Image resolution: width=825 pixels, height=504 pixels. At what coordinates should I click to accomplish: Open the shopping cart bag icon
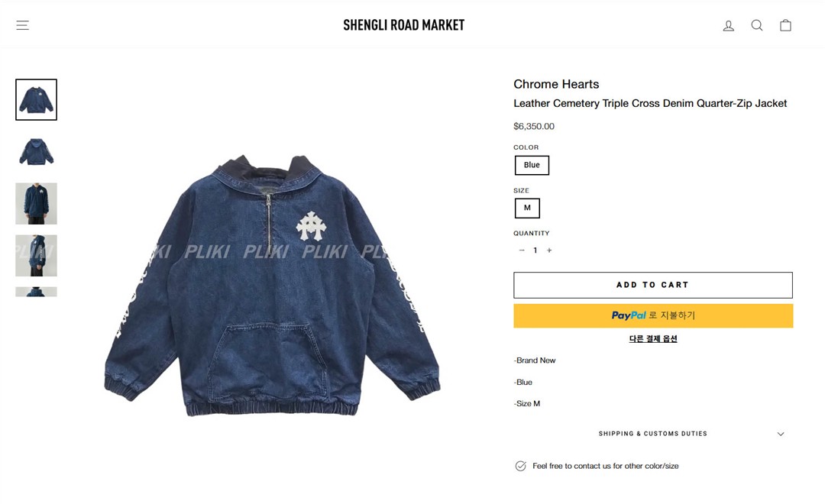click(785, 25)
